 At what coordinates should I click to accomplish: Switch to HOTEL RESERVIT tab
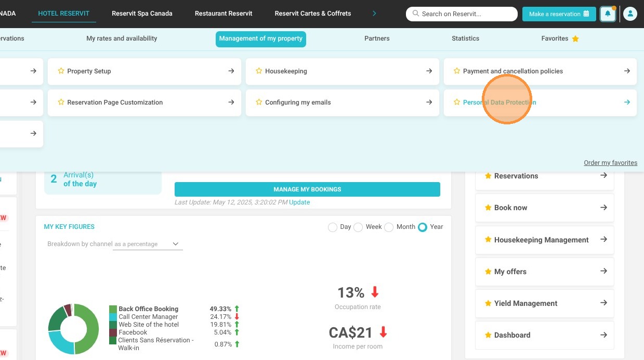click(x=63, y=14)
